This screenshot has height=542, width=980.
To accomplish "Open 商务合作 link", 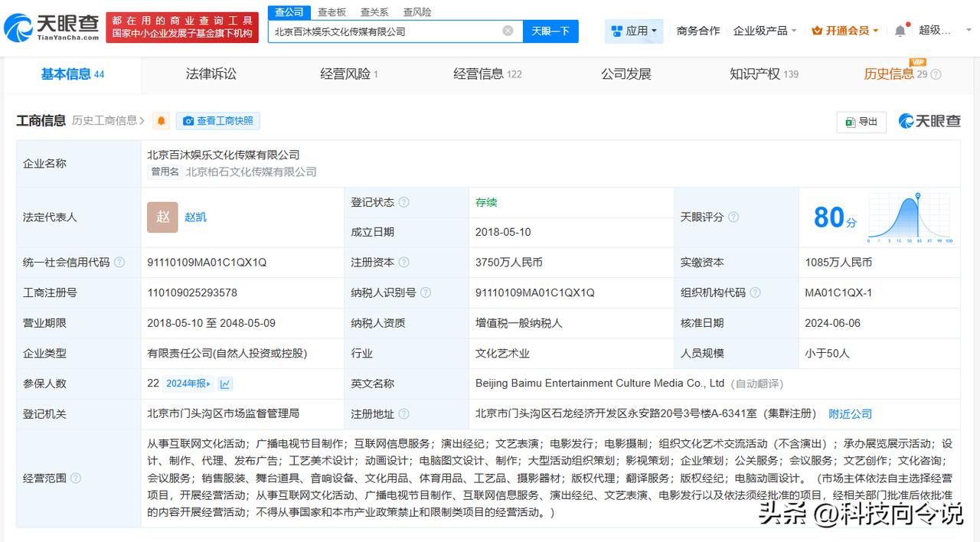I will click(x=698, y=31).
